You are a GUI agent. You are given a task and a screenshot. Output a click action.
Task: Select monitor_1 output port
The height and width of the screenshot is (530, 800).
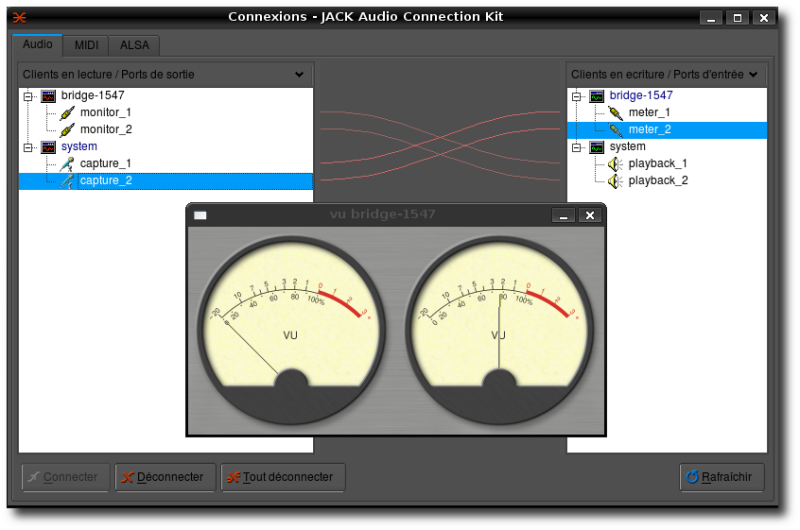coord(106,112)
